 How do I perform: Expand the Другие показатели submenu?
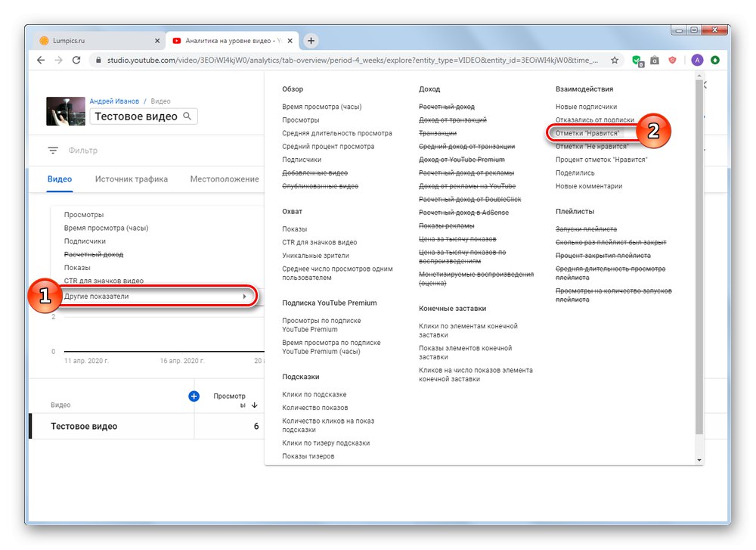coord(157,297)
